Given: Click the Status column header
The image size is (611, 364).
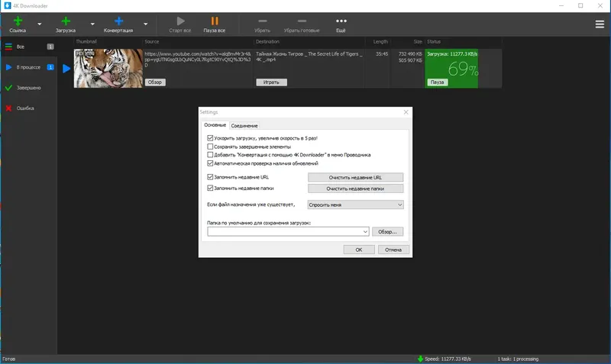Looking at the screenshot, I should [x=434, y=42].
